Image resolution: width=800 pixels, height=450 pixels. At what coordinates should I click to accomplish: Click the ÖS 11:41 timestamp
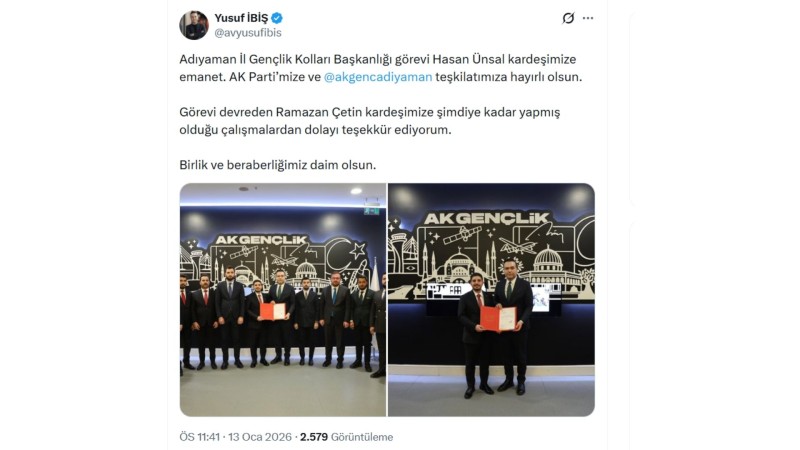(199, 437)
